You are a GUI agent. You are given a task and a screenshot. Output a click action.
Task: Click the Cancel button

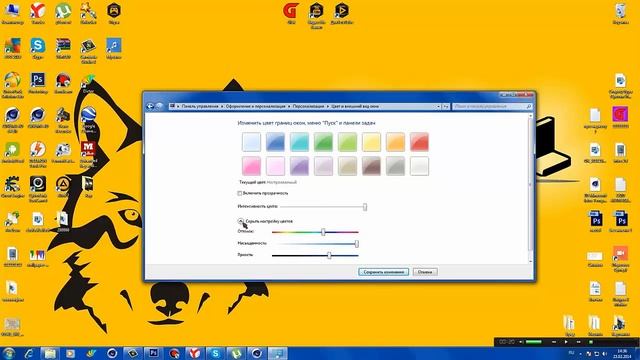(x=425, y=272)
